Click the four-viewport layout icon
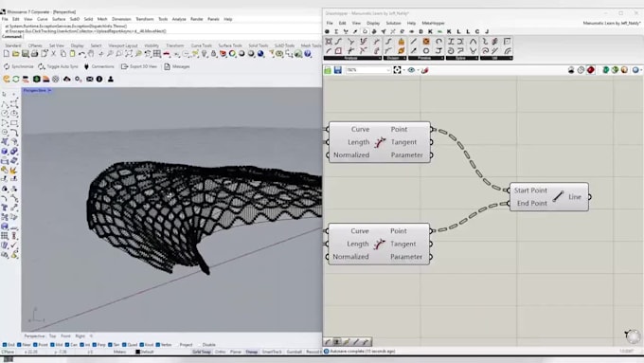The height and width of the screenshot is (363, 644). click(x=157, y=54)
